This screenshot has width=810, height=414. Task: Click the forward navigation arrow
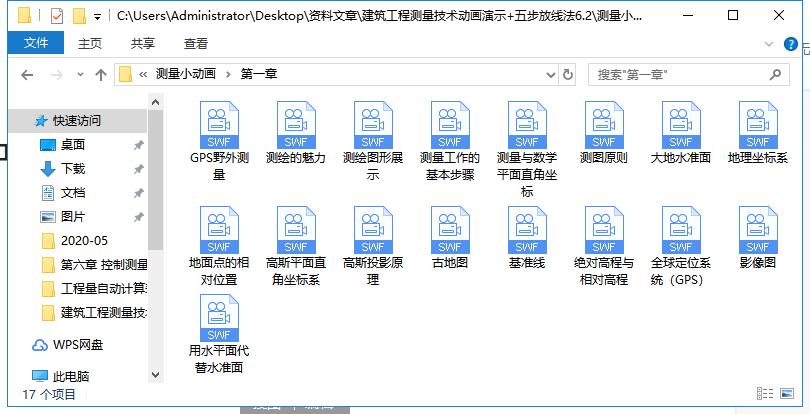coord(56,75)
